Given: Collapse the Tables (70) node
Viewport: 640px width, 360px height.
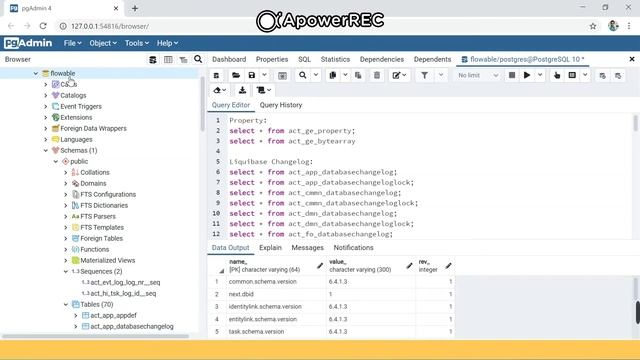Looking at the screenshot, I should (66, 304).
